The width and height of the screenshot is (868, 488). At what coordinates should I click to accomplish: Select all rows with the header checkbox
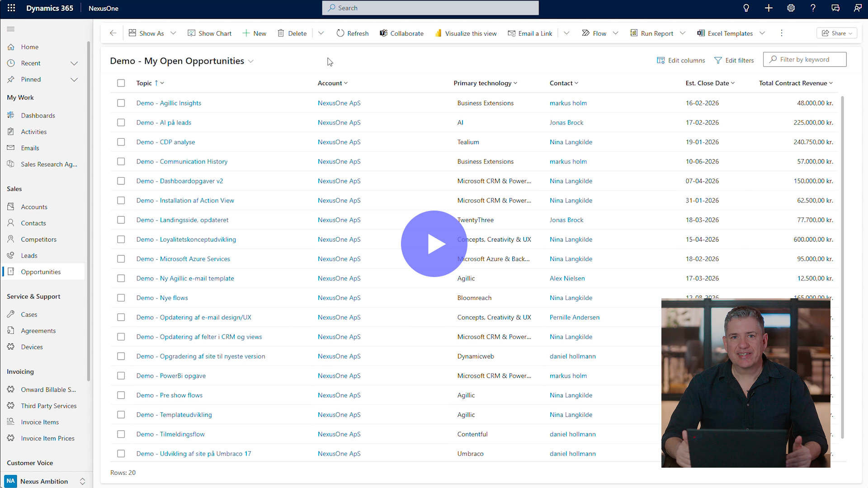click(x=121, y=83)
